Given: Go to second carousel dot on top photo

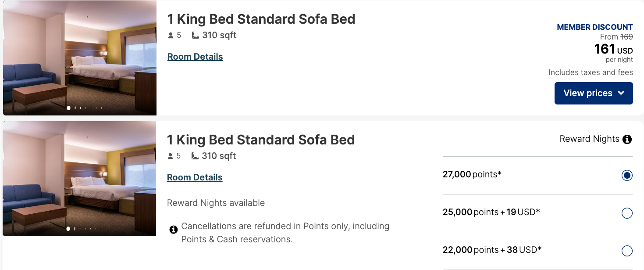Looking at the screenshot, I should point(75,108).
